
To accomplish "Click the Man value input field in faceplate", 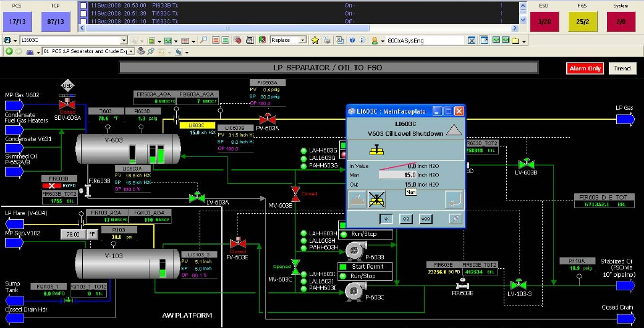I will click(x=397, y=175).
